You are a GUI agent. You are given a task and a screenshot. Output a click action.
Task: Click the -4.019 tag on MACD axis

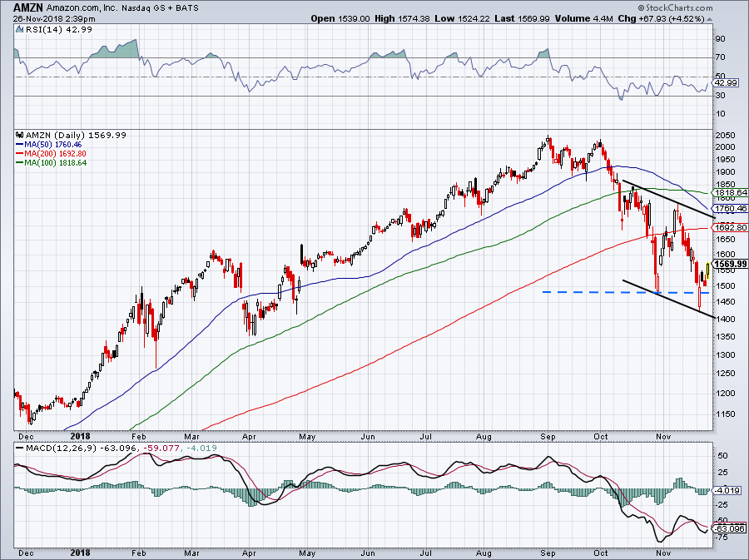click(727, 490)
